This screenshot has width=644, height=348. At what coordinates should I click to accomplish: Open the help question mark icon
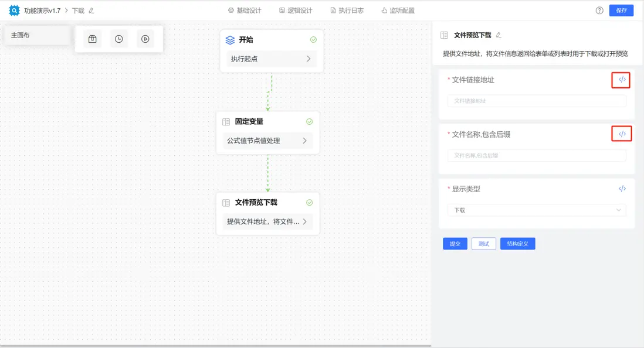pos(599,11)
